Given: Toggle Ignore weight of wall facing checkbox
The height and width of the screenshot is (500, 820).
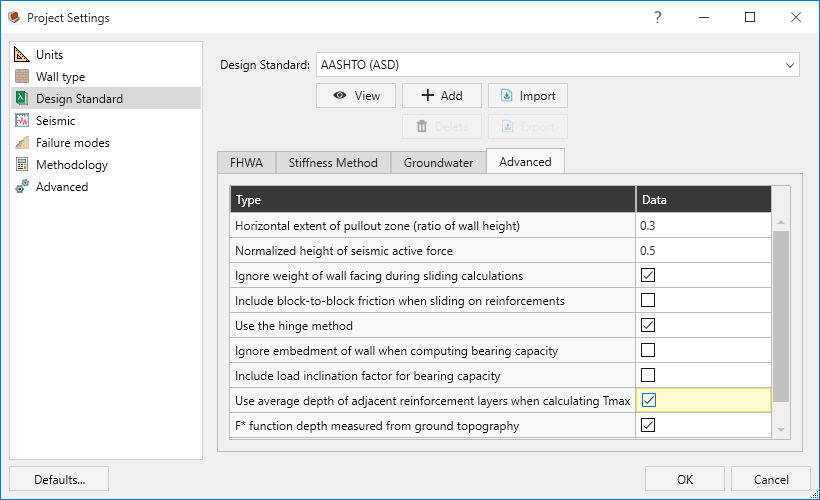Looking at the screenshot, I should coord(648,275).
